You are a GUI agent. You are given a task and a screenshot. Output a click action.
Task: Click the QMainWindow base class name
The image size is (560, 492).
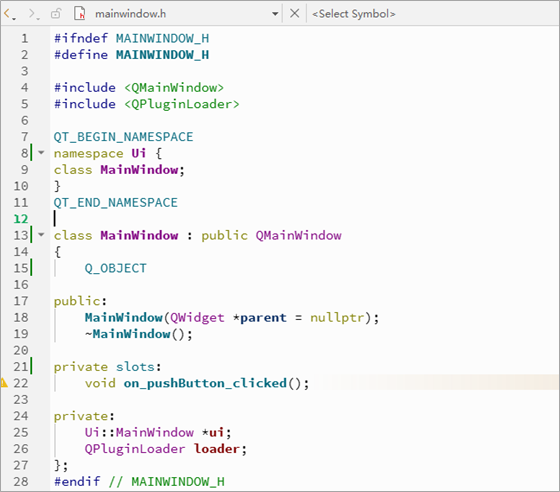pos(299,236)
